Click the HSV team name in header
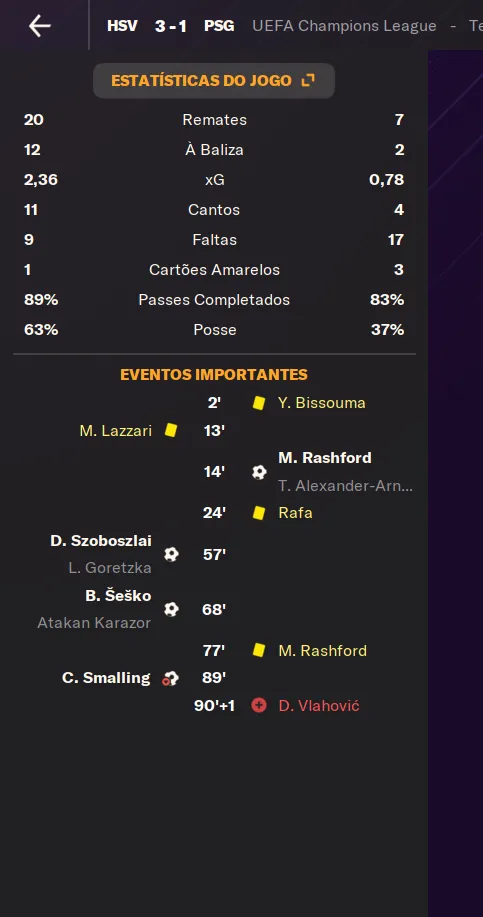Screen dimensions: 483x917 tap(123, 26)
